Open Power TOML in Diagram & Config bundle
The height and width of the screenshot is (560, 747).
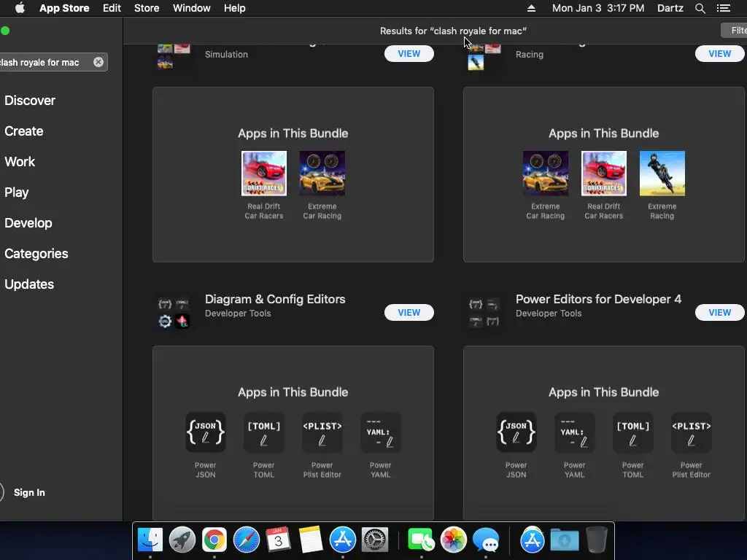[264, 432]
